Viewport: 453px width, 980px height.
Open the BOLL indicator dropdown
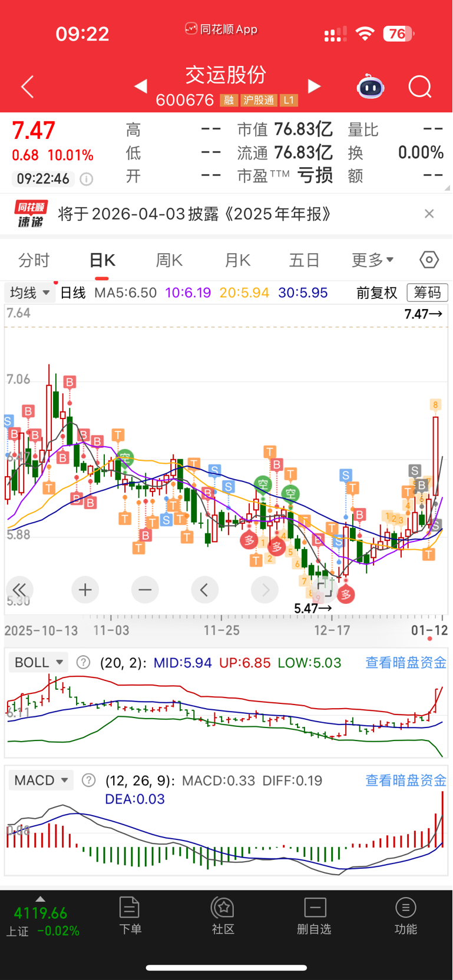(38, 663)
